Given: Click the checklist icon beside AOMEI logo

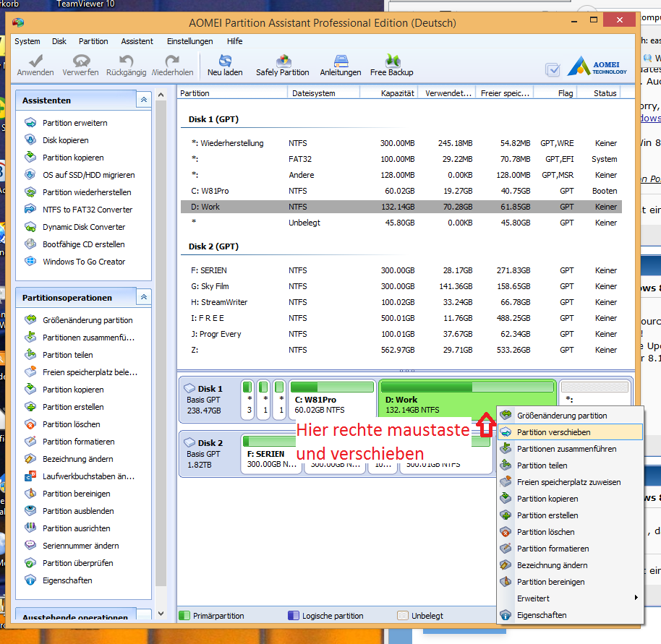Looking at the screenshot, I should [x=553, y=69].
